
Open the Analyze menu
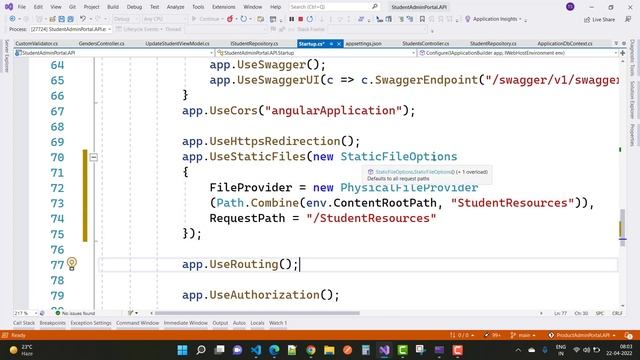pyautogui.click(x=176, y=7)
